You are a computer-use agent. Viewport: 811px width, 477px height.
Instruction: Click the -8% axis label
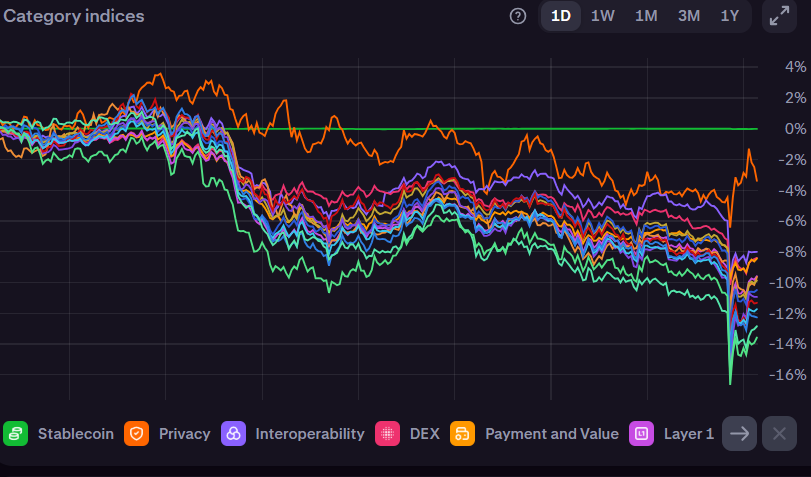[792, 252]
